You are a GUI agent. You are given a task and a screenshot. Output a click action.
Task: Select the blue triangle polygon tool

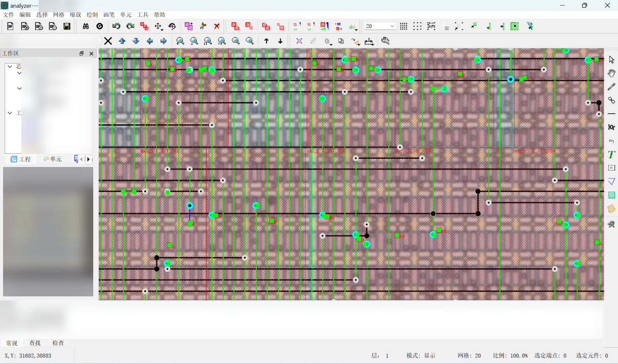click(x=611, y=181)
